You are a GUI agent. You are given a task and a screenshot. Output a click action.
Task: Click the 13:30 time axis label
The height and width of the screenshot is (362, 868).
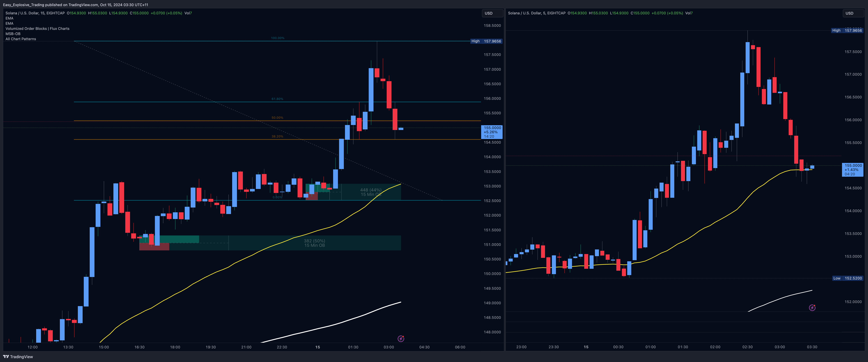click(x=68, y=347)
